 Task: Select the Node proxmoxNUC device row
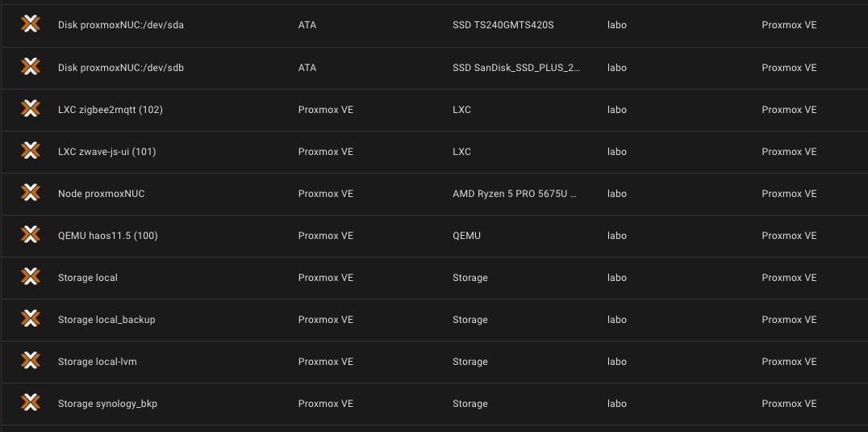434,194
